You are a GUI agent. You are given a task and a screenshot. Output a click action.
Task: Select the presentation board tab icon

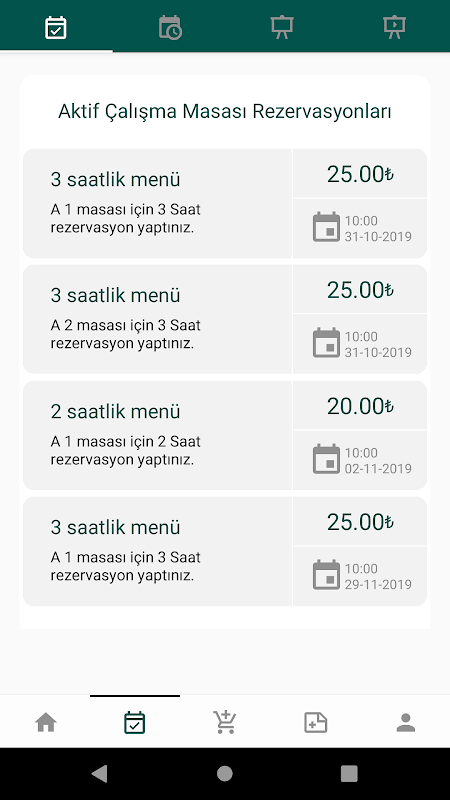point(282,28)
